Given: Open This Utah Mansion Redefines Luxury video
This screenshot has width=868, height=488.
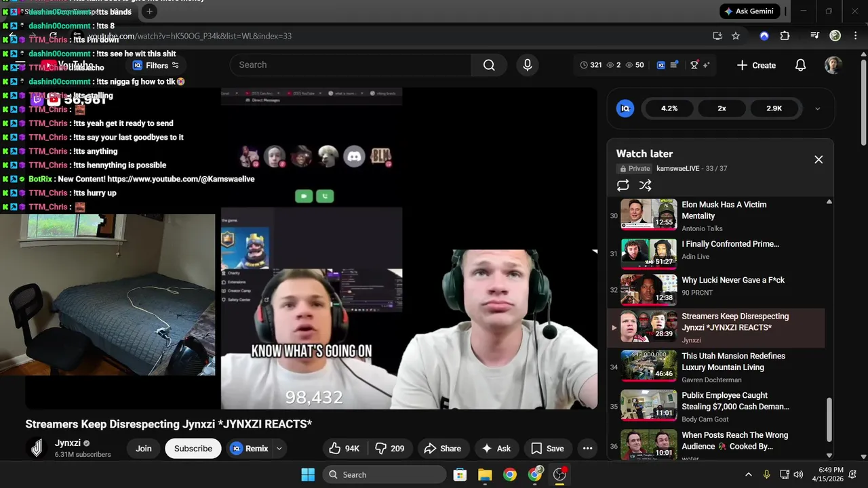Looking at the screenshot, I should (x=733, y=362).
